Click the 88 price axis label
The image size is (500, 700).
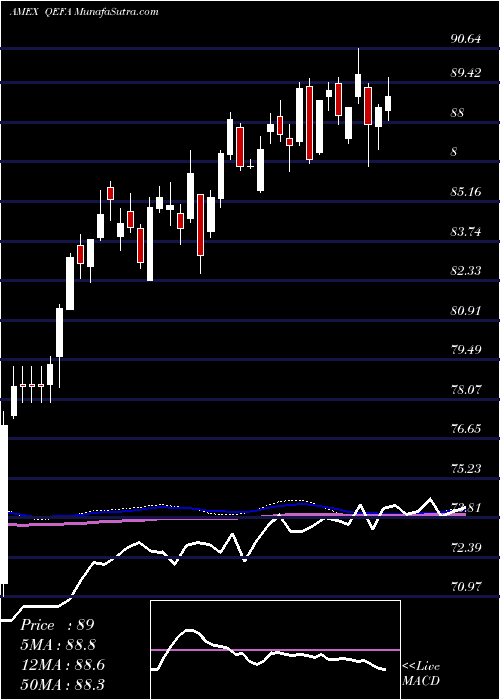(457, 113)
